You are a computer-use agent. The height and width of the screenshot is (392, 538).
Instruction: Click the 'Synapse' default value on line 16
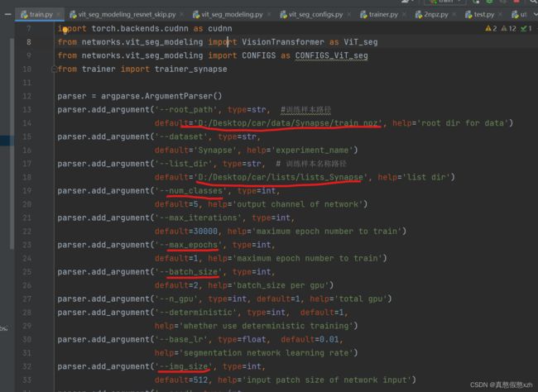215,151
